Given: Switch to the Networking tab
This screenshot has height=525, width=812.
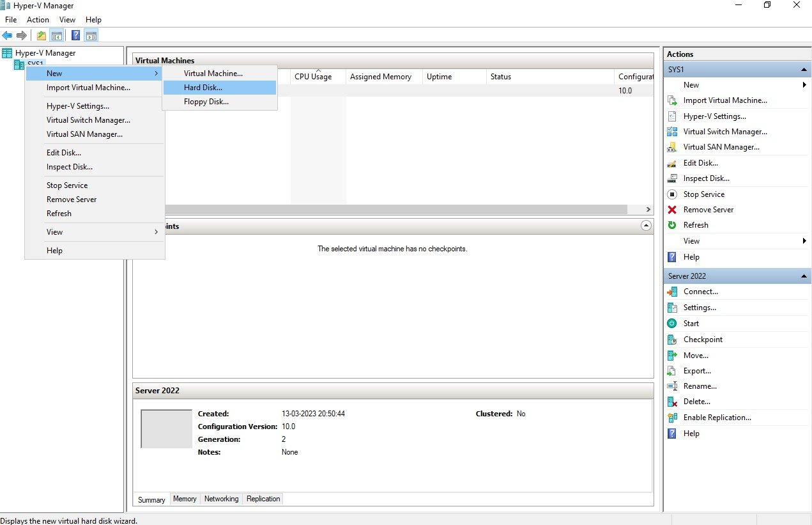Looking at the screenshot, I should click(x=221, y=499).
